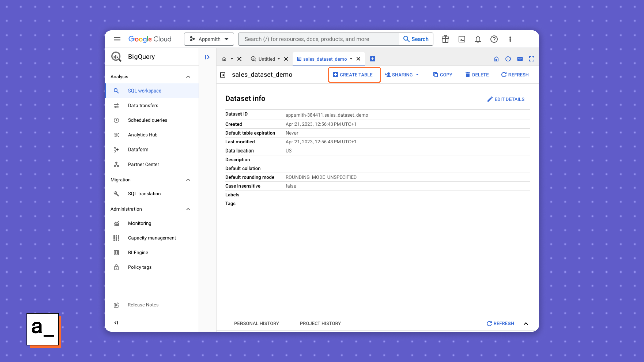Screen dimensions: 644x362
Task: Collapse the Administration section
Action: click(188, 209)
